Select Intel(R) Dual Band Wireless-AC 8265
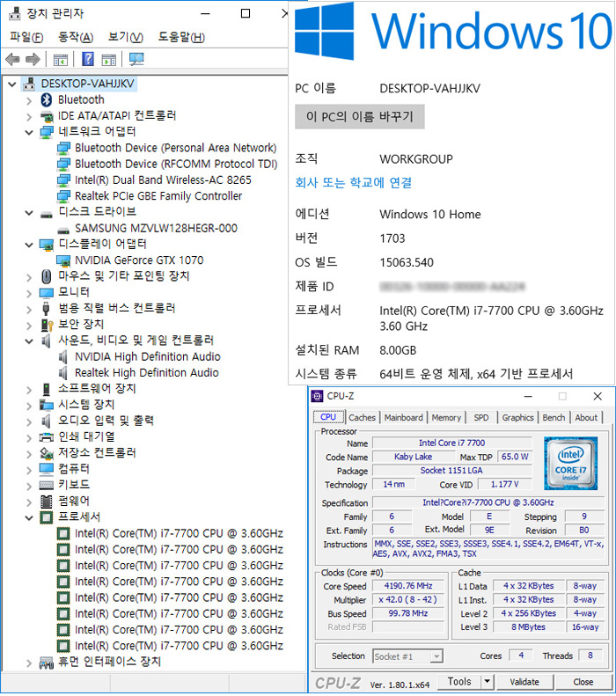This screenshot has height=696, width=616. (163, 179)
